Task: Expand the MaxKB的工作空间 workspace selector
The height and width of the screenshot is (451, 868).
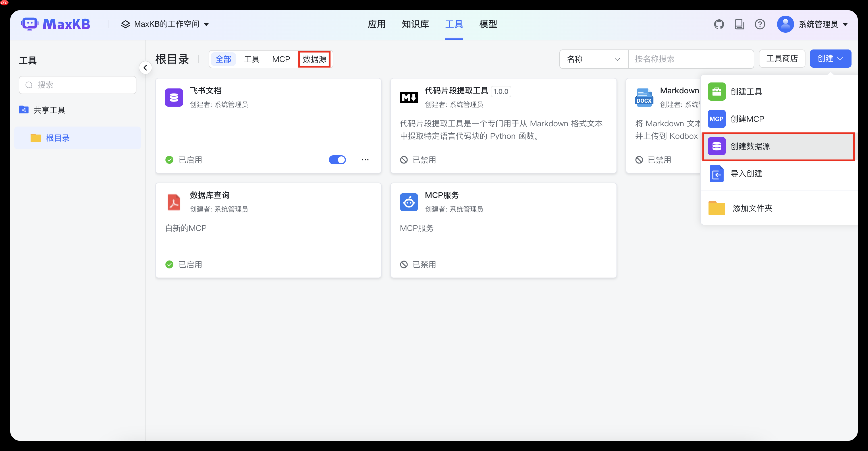Action: [165, 24]
